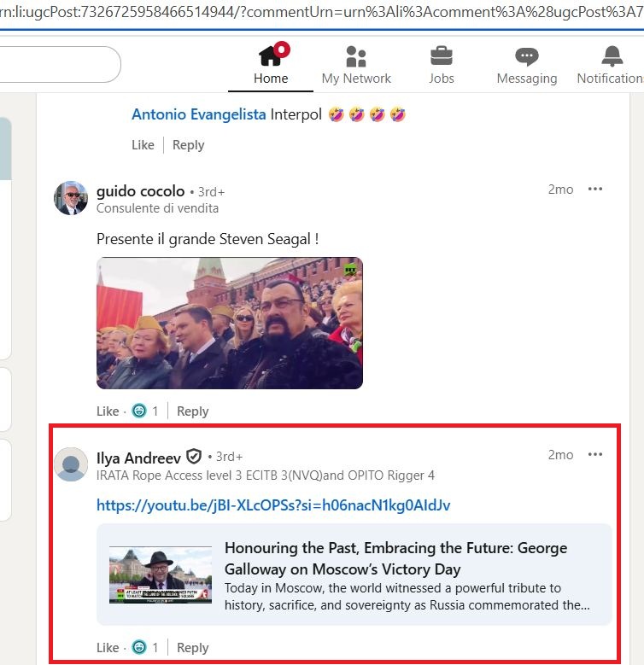Open Ilya Andreev's profile avatar
Viewport: 644px width, 665px height.
[71, 464]
